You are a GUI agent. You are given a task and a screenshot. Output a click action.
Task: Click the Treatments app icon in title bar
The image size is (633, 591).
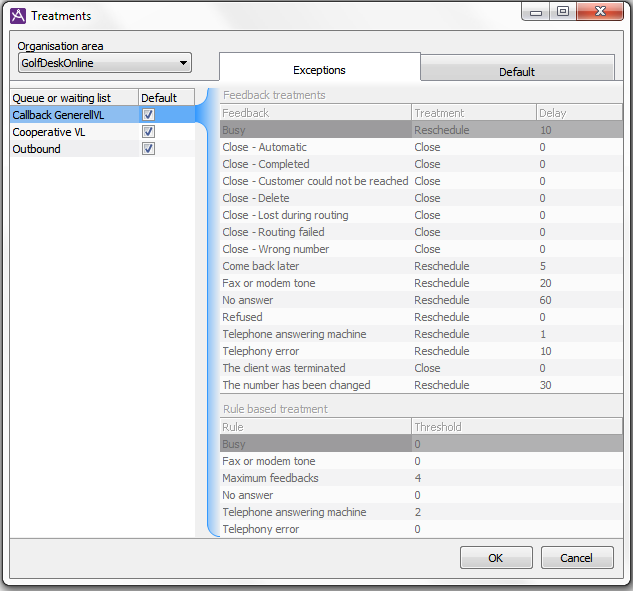[17, 15]
